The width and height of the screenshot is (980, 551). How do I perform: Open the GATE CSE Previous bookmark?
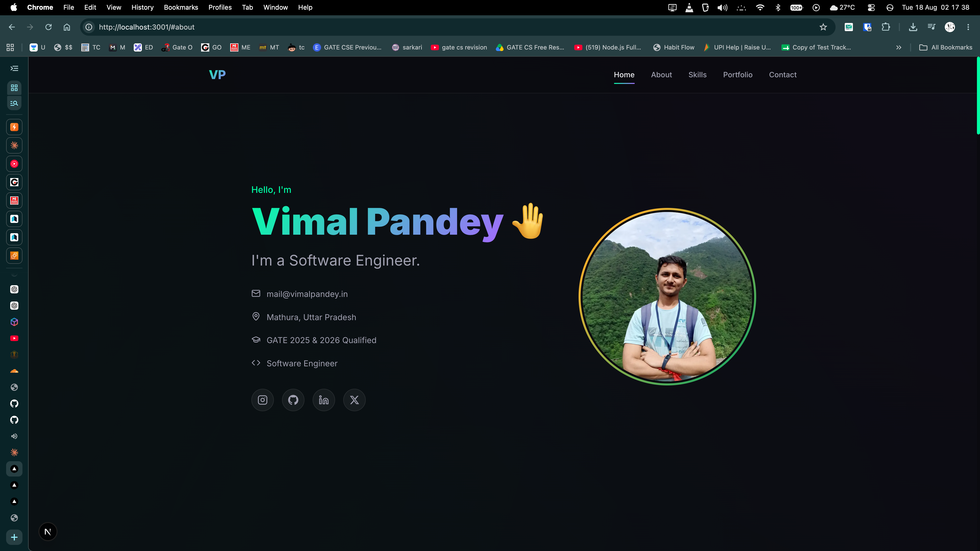pos(347,47)
